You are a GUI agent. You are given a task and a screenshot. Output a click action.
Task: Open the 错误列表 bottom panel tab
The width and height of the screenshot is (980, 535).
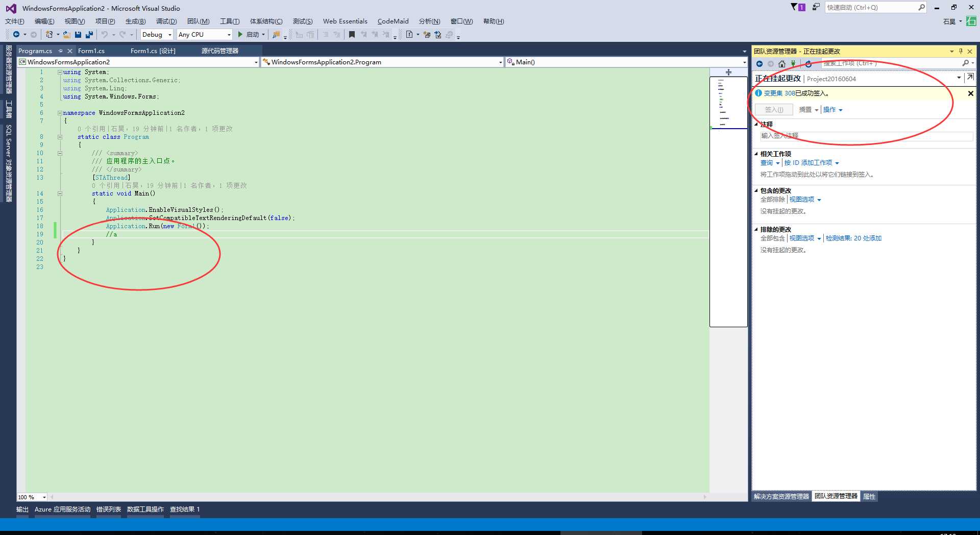109,509
